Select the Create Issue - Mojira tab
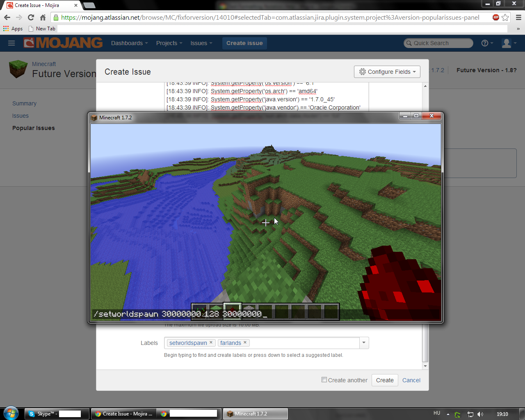The height and width of the screenshot is (420, 525). point(41,5)
